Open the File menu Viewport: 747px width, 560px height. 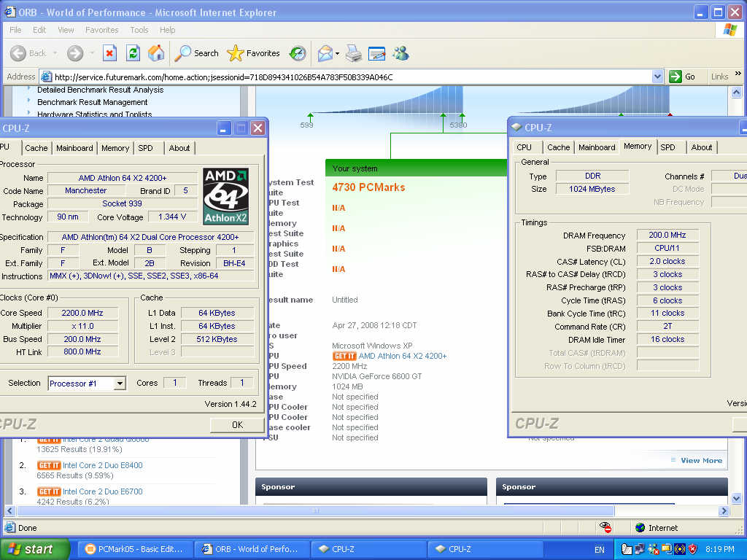pyautogui.click(x=15, y=30)
